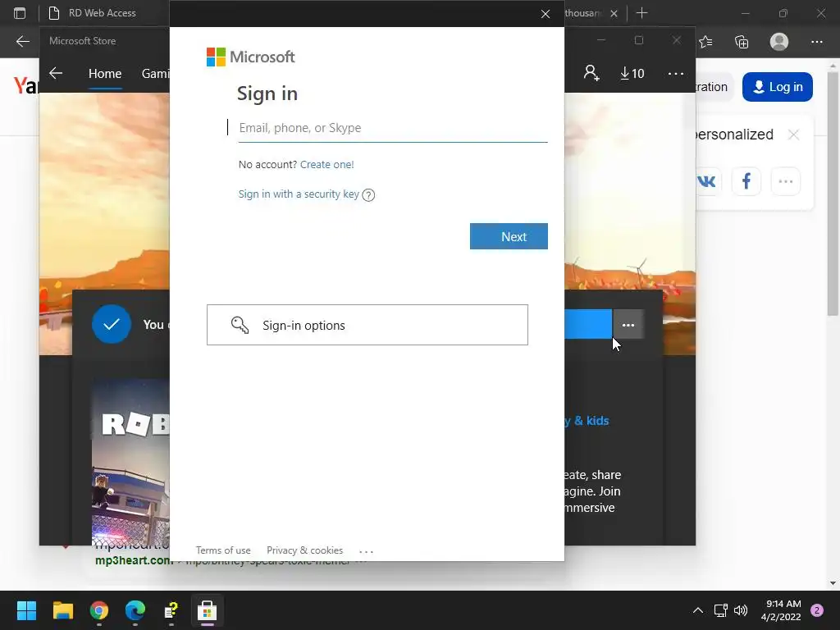Click the blue checkmark circle icon
Image resolution: width=840 pixels, height=630 pixels.
[112, 324]
